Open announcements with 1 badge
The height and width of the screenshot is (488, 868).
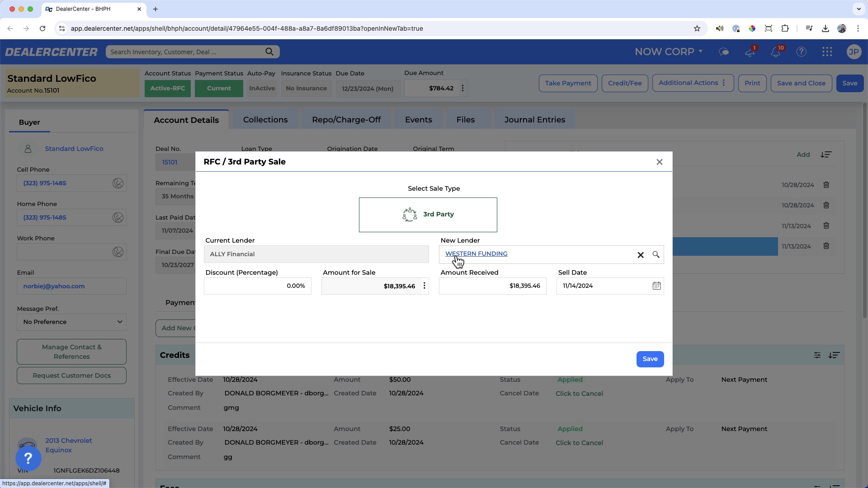[x=750, y=52]
